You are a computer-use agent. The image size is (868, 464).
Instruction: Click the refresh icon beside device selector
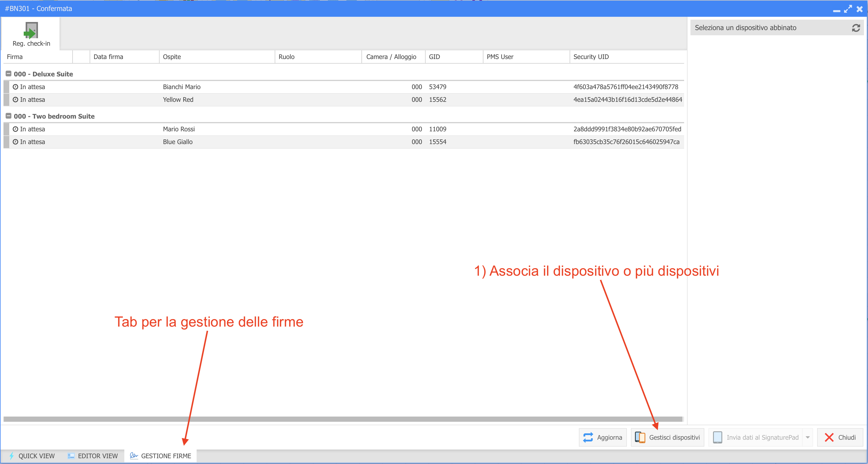click(856, 28)
